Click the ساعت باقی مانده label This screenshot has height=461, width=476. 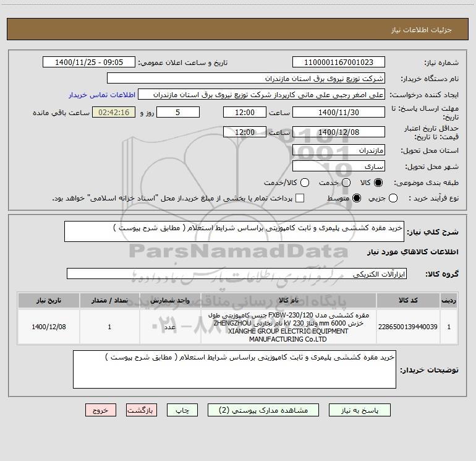pyautogui.click(x=61, y=113)
